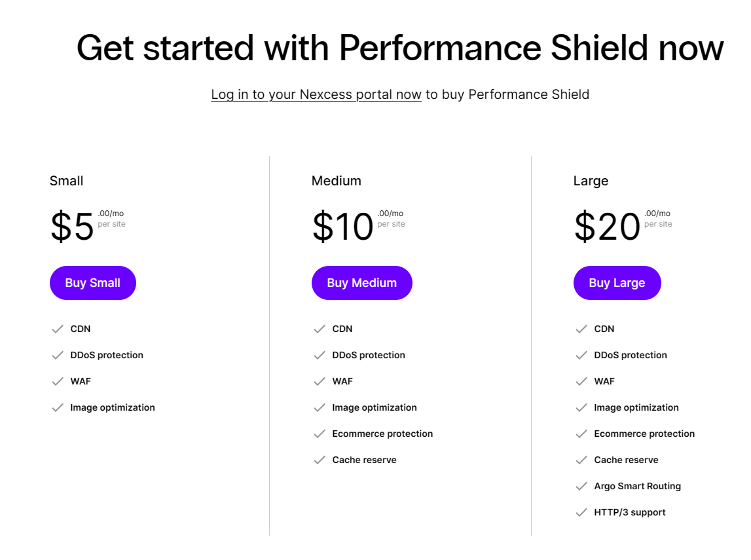Click checkmark next to Medium plan's Ecommerce protection
The image size is (751, 560).
(x=320, y=434)
